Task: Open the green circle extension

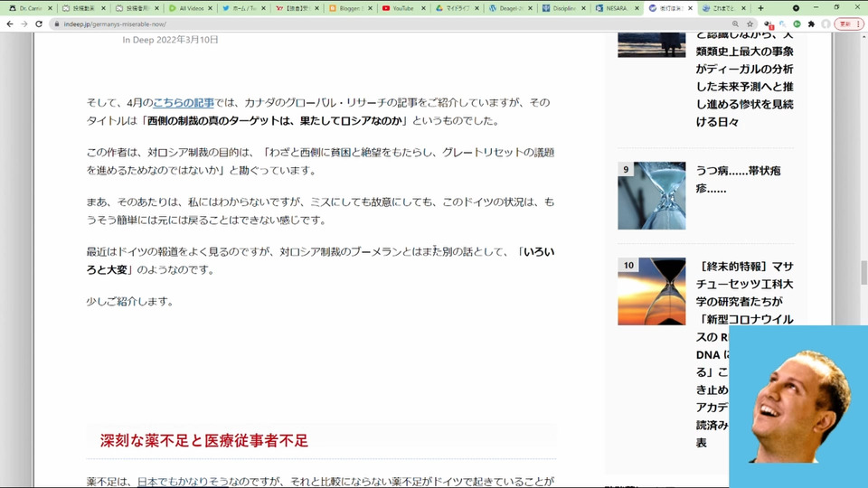Action: 797,23
